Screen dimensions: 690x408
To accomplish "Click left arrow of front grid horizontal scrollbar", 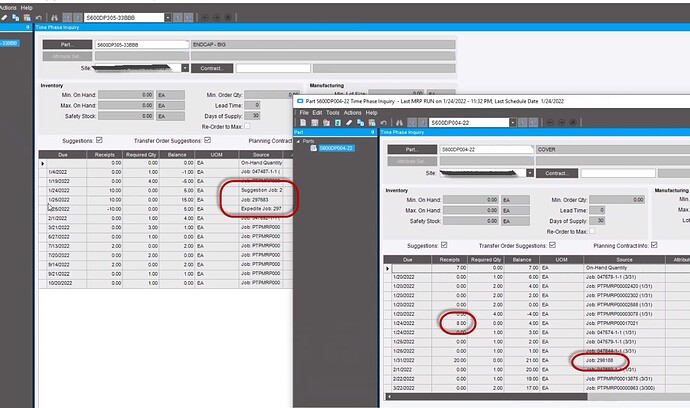I will click(388, 397).
